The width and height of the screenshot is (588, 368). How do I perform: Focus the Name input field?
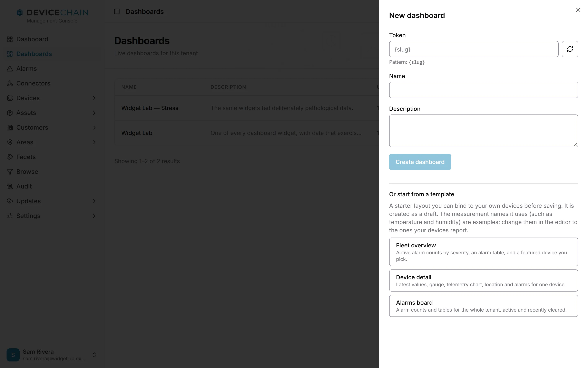click(483, 90)
